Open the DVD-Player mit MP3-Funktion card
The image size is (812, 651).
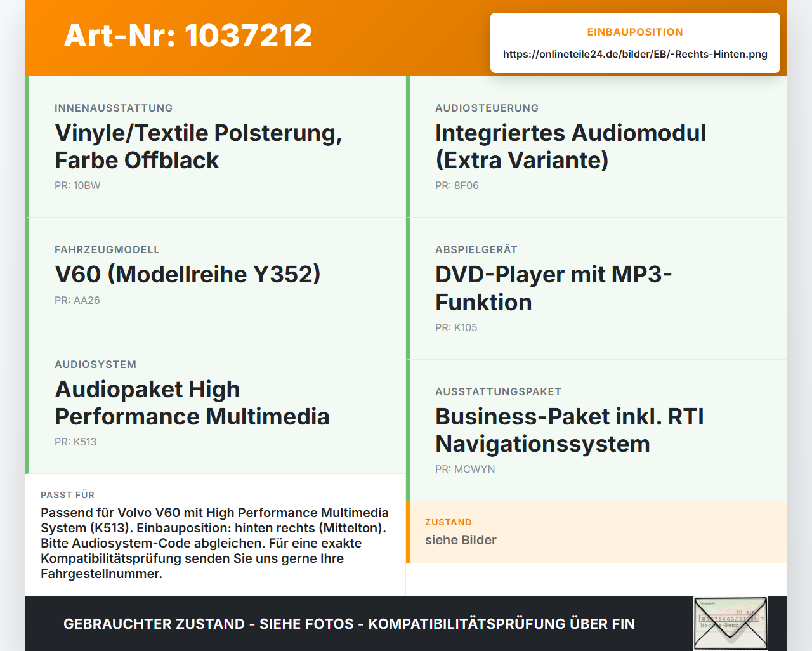(x=596, y=289)
